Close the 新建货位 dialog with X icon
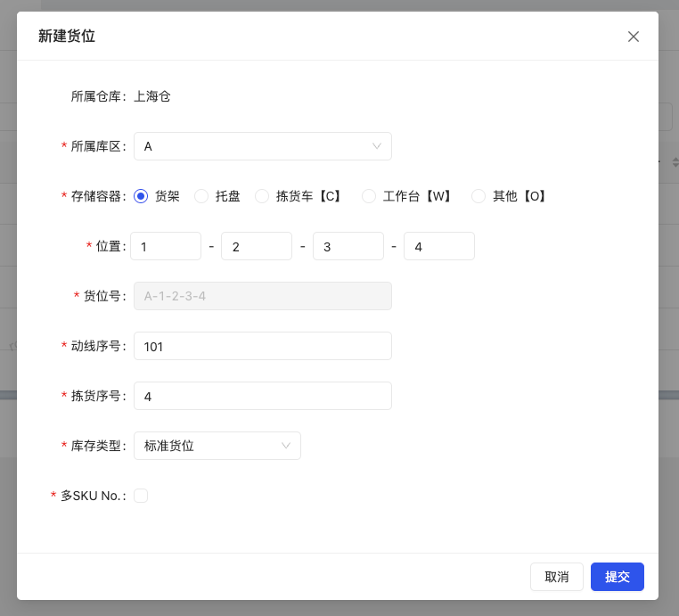 [x=634, y=37]
